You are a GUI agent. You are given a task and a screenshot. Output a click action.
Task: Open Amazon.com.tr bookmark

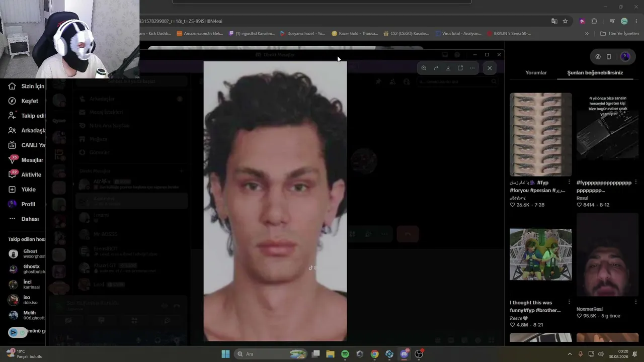(x=200, y=34)
